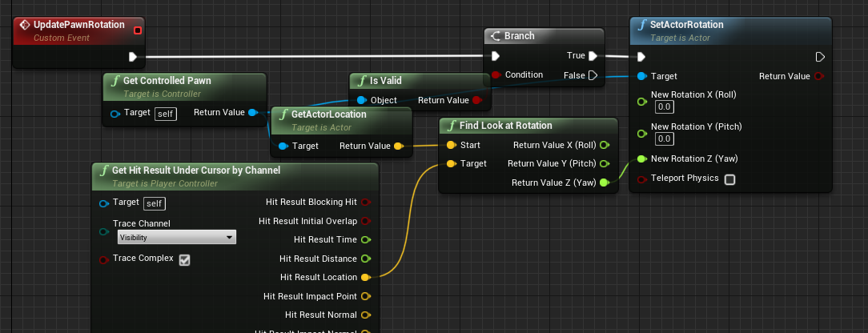Viewport: 868px width, 333px height.
Task: Click the SetActorRotation Return Value pin
Action: click(x=819, y=76)
